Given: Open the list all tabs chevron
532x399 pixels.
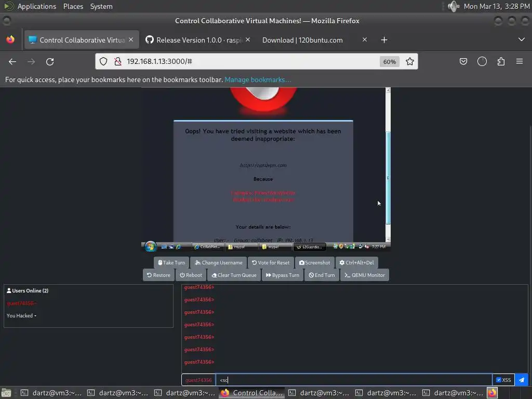Looking at the screenshot, I should tap(522, 39).
